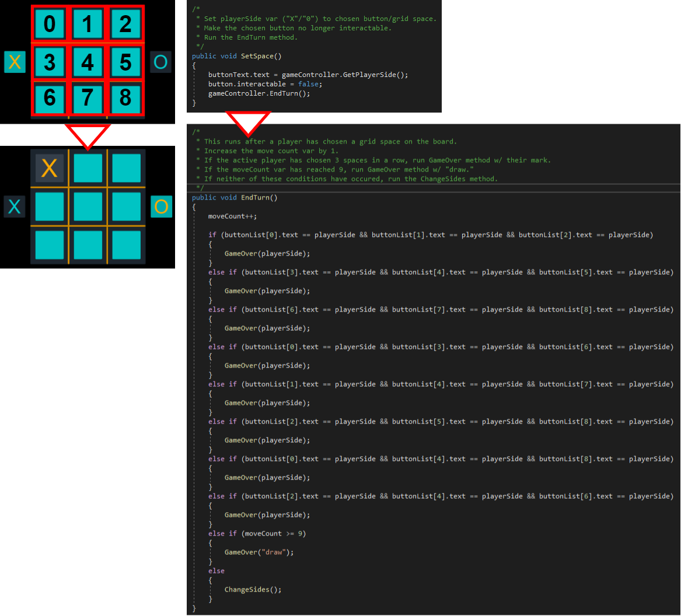Click grid space 1 on the upper board
The height and width of the screenshot is (616, 681).
tap(88, 24)
